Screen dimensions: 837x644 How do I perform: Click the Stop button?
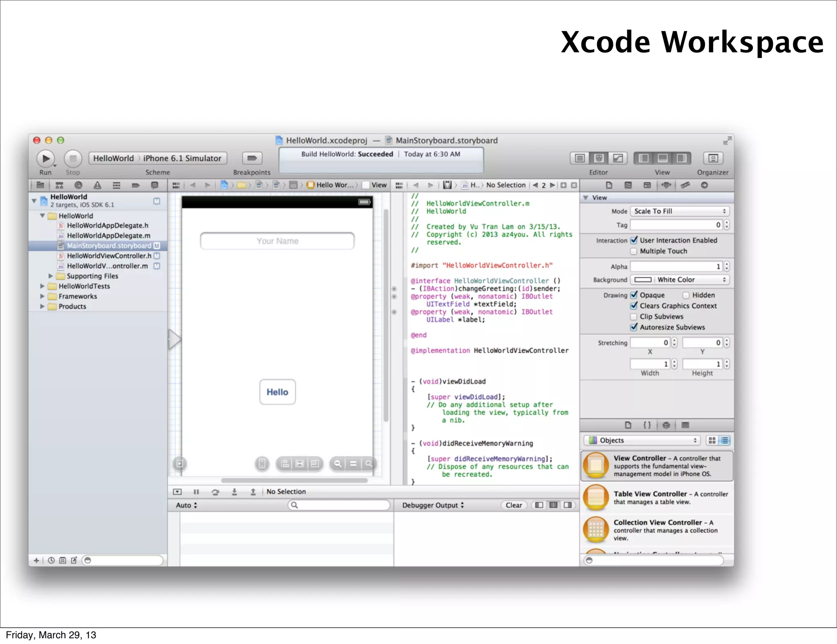[x=73, y=159]
